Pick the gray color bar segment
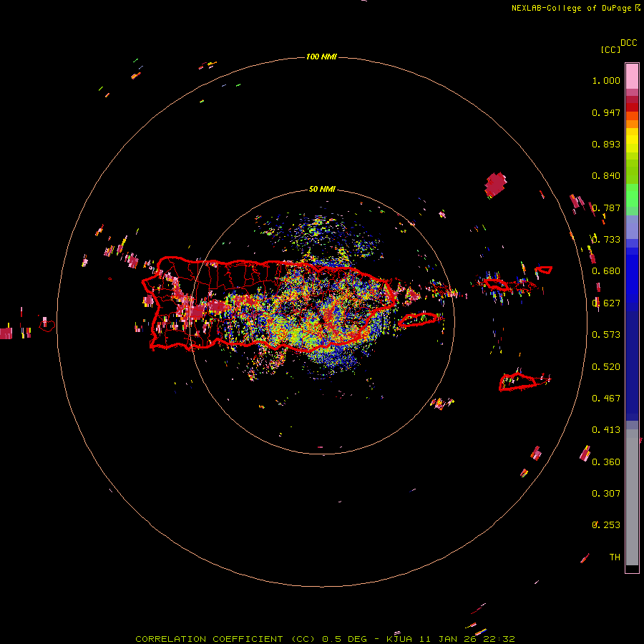This screenshot has width=644, height=644. point(632,497)
